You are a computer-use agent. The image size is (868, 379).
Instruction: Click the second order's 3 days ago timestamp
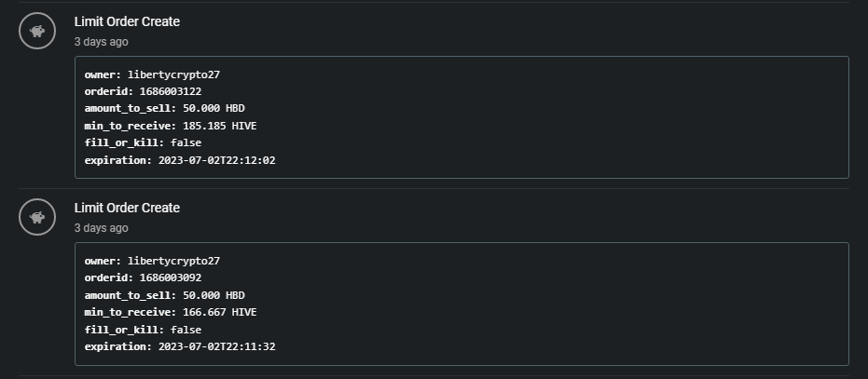pos(102,228)
